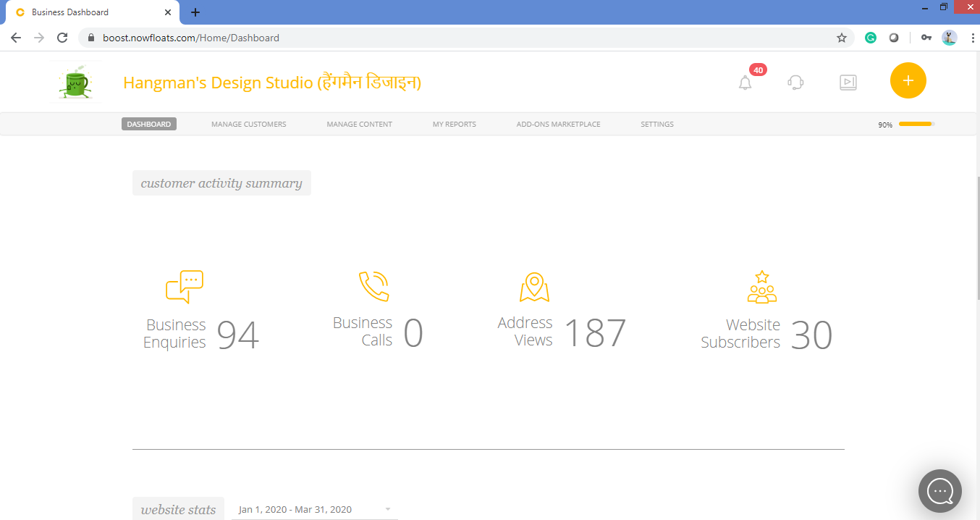Viewport: 980px width, 520px height.
Task: Open Settings menu
Action: point(657,125)
